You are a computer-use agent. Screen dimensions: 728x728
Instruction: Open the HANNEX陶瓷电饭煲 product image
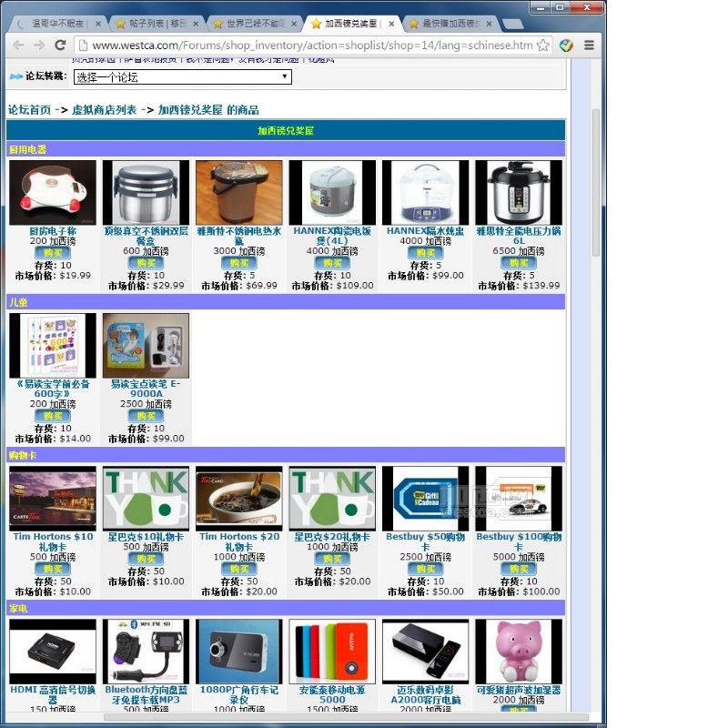332,193
